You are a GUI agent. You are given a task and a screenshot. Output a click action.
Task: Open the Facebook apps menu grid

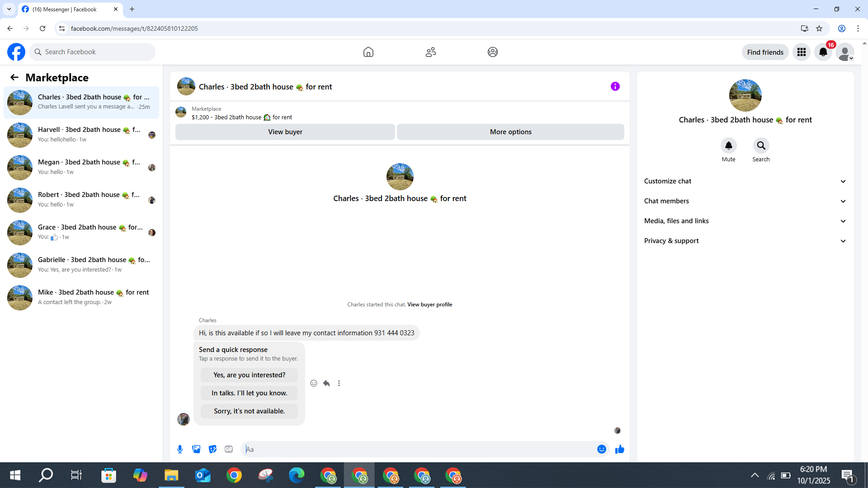click(802, 52)
